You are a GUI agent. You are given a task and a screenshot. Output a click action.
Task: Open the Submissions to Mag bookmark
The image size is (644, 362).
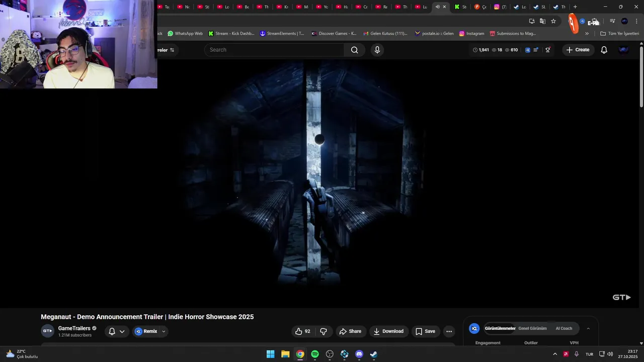(x=513, y=34)
